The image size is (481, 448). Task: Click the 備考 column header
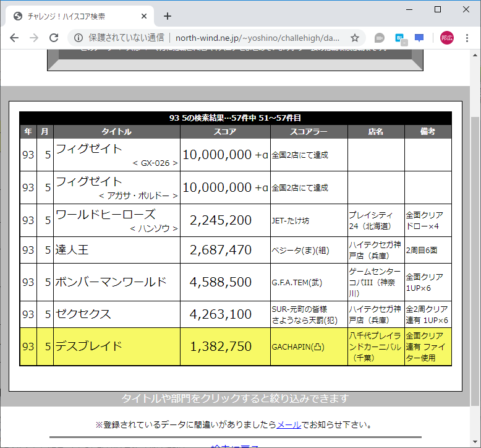[x=428, y=132]
